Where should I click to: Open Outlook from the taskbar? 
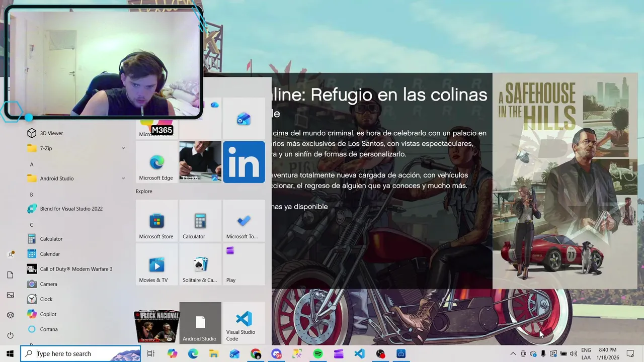[x=234, y=354]
